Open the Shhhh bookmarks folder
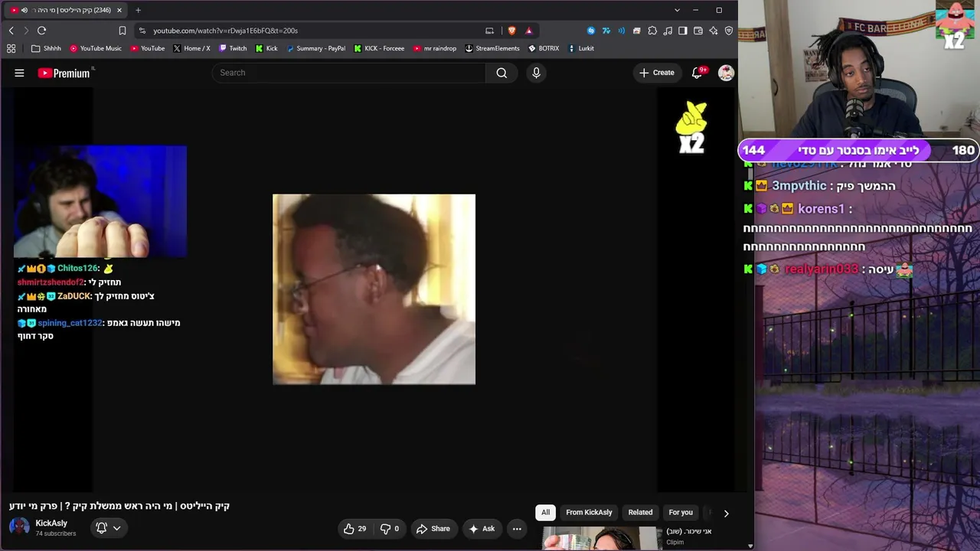The image size is (980, 551). pos(46,48)
